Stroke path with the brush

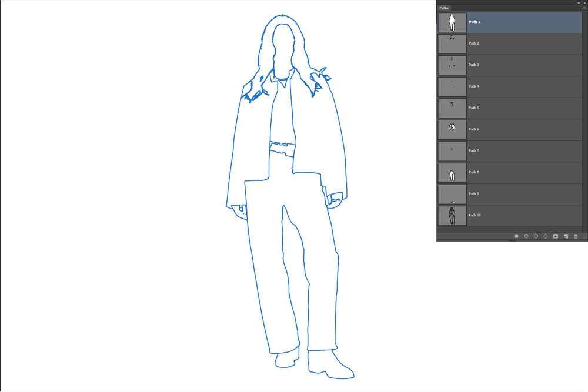(526, 236)
